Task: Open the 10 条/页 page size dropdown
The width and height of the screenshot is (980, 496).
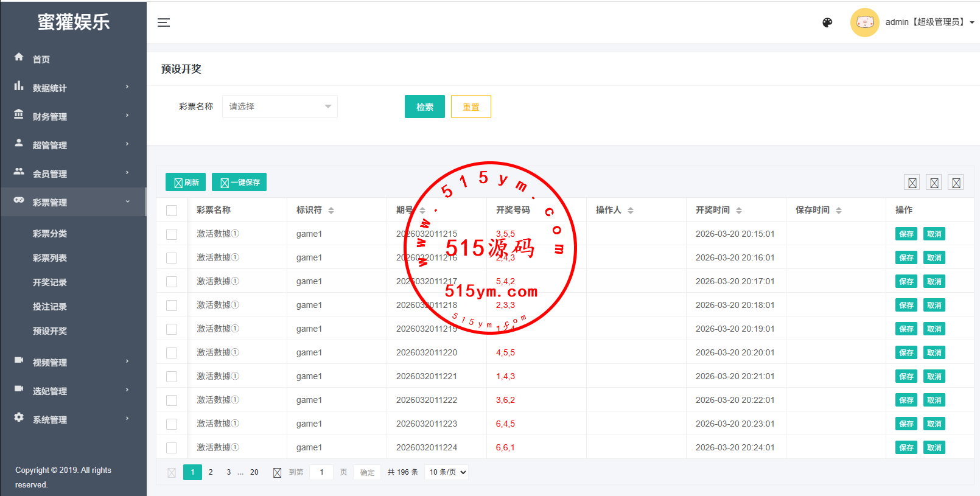Action: click(x=447, y=472)
